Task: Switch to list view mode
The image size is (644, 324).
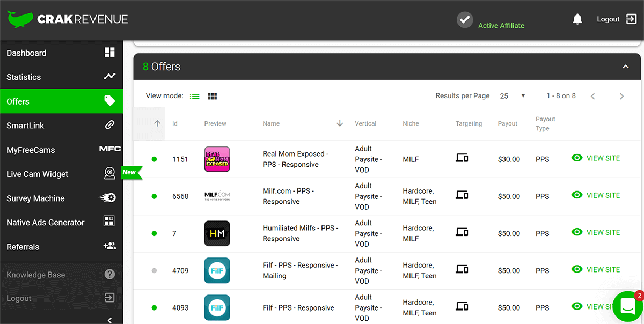Action: pos(194,96)
